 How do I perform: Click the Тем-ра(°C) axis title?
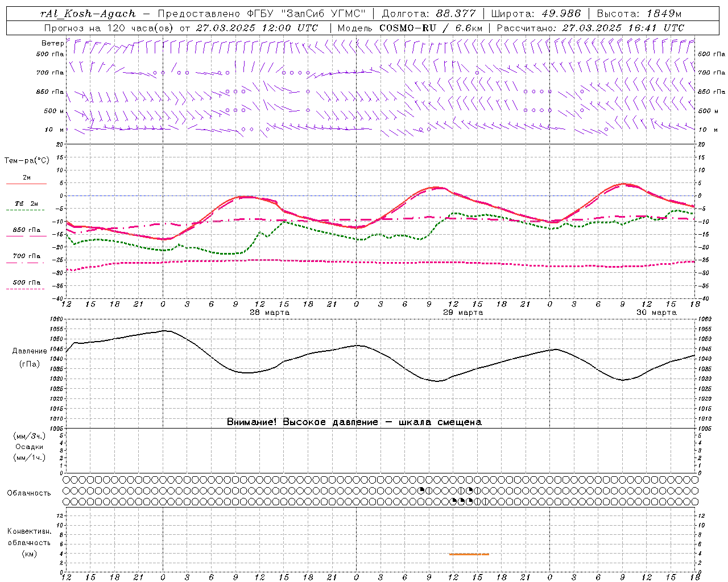pyautogui.click(x=27, y=161)
